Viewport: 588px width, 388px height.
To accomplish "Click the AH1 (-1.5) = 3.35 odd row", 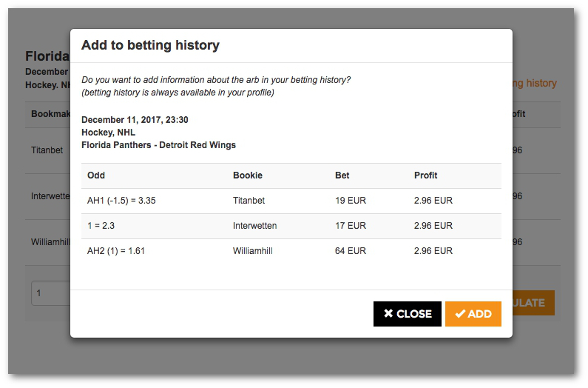I will 291,201.
